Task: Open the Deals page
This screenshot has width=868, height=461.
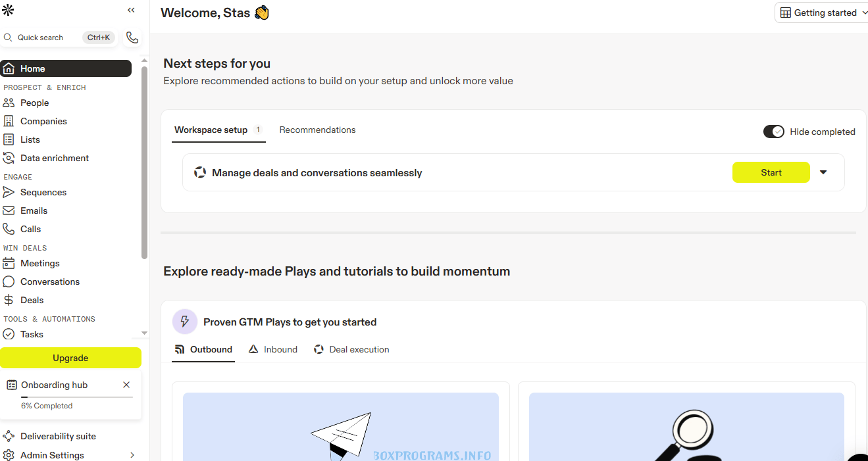Action: click(x=32, y=300)
